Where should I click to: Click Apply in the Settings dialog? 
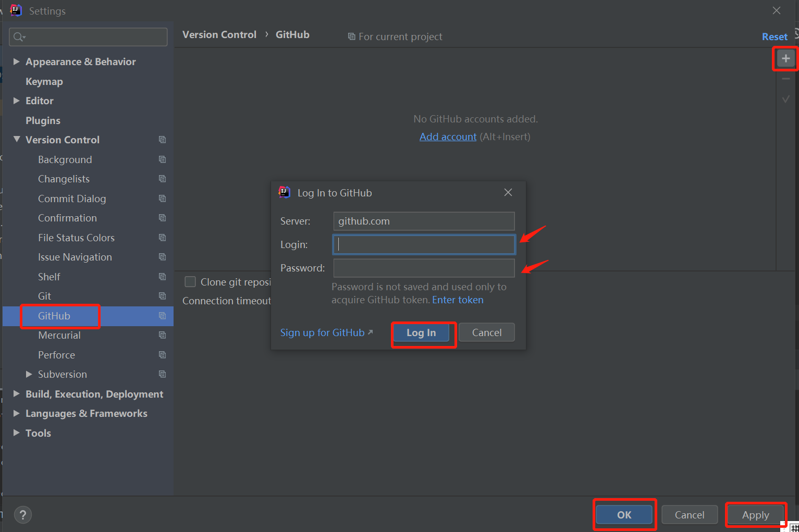(755, 515)
